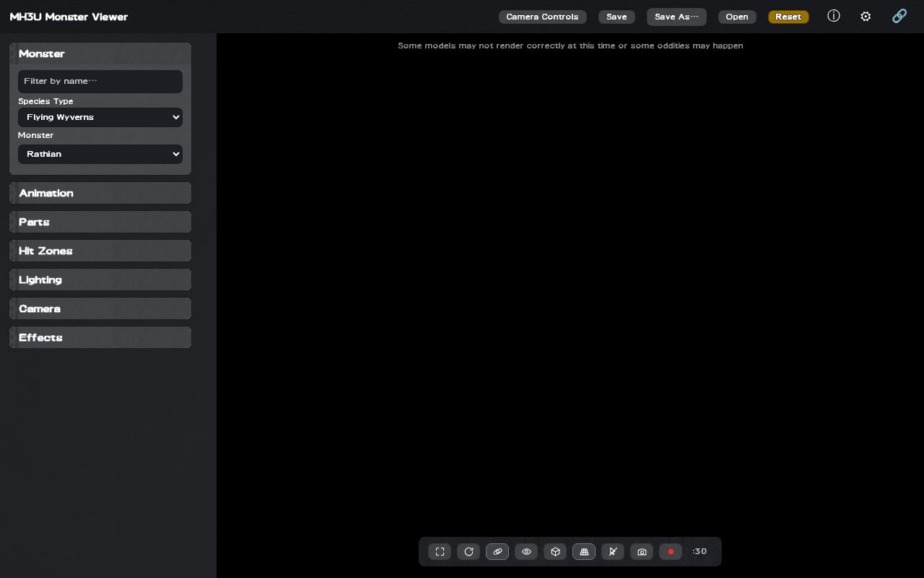Image resolution: width=924 pixels, height=578 pixels.
Task: Open the info icon in the header
Action: tap(834, 16)
